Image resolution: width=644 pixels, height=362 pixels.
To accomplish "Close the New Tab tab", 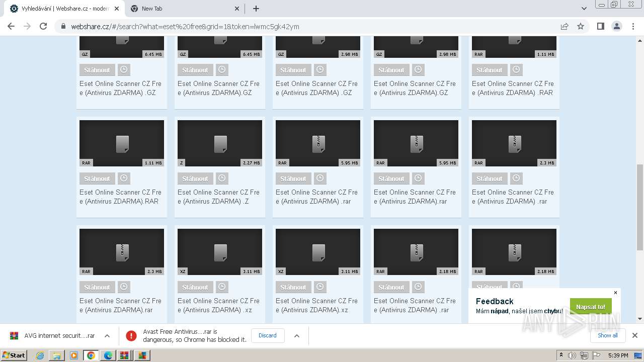I will point(237,9).
